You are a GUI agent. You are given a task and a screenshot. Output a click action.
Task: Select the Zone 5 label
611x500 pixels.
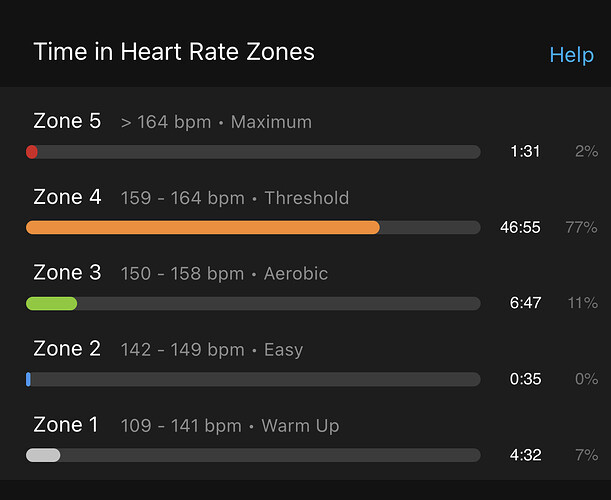67,121
